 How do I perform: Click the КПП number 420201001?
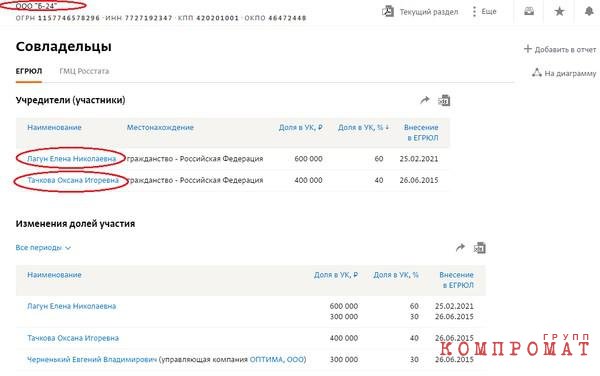pos(217,18)
